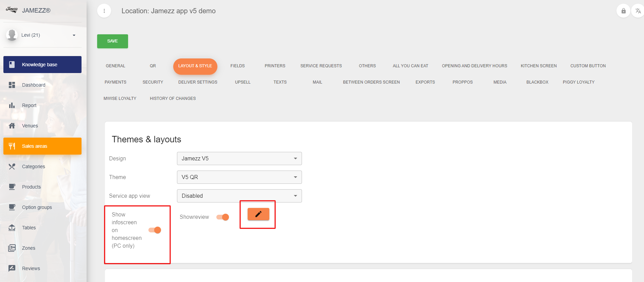Image resolution: width=644 pixels, height=282 pixels.
Task: Open the Service Requests tab
Action: click(x=321, y=66)
